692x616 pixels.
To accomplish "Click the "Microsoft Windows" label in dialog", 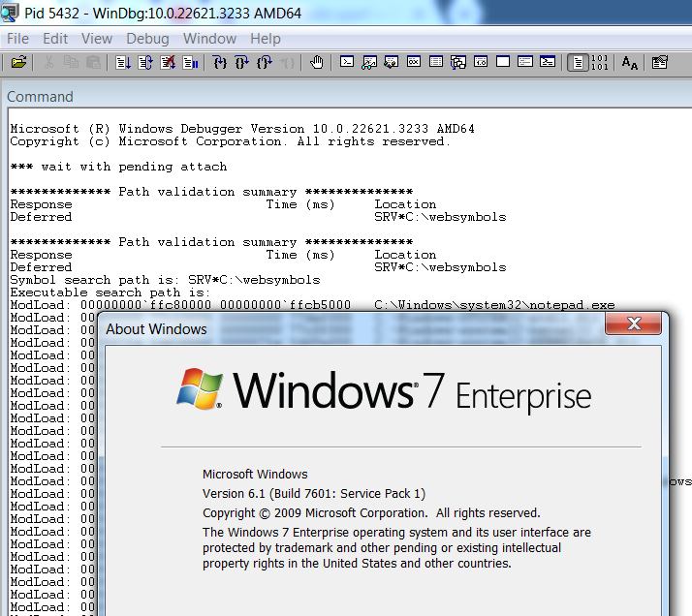I will (x=255, y=474).
